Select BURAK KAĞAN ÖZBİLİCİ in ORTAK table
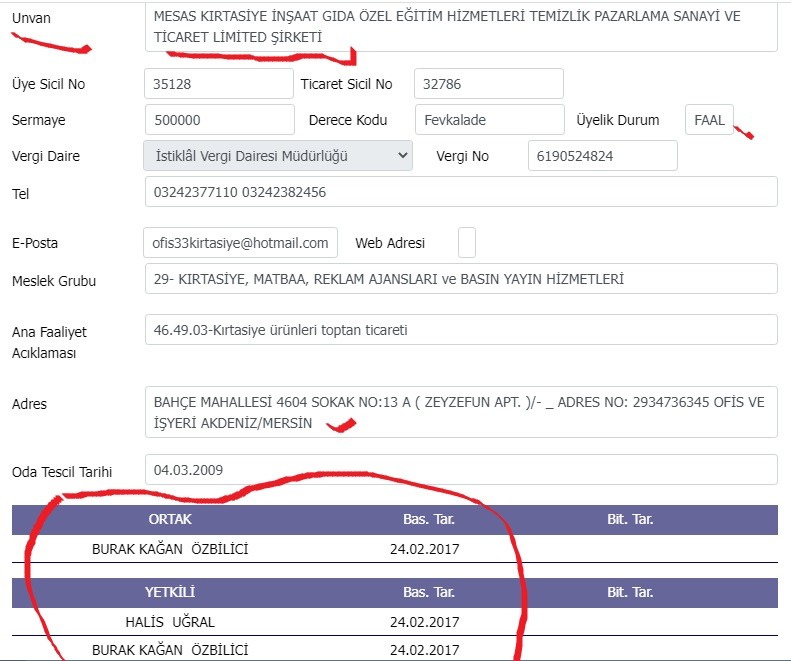Image resolution: width=791 pixels, height=661 pixels. coord(170,549)
